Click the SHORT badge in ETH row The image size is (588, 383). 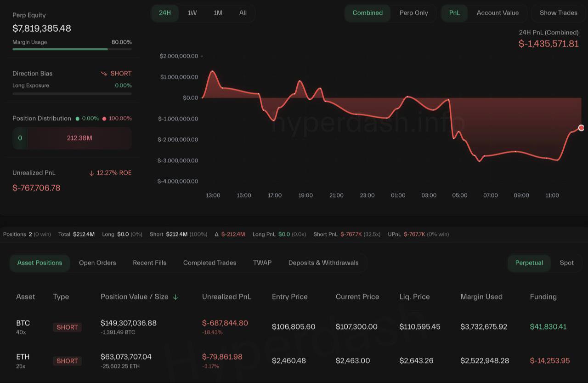(67, 361)
